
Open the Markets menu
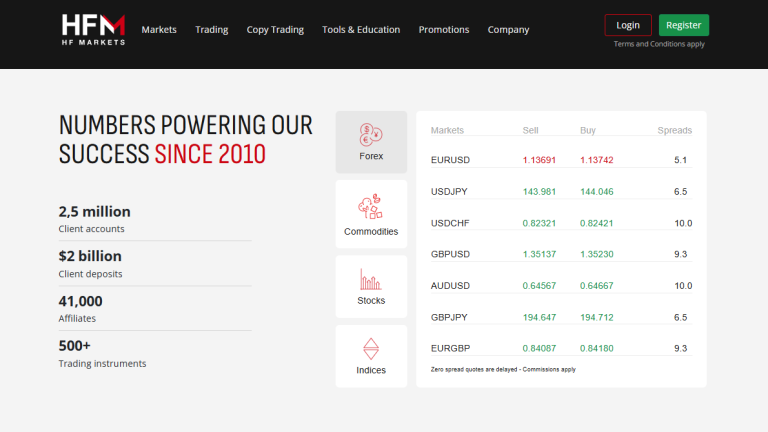click(x=159, y=30)
